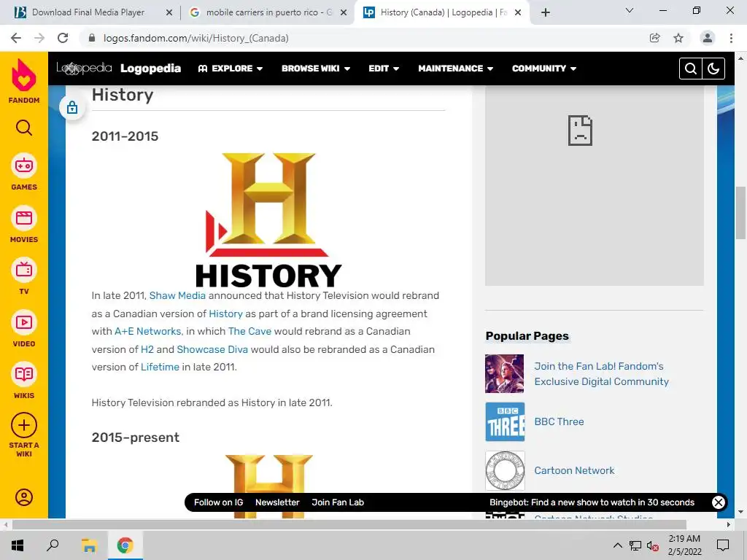Show hidden system tray icons
747x560 pixels.
tap(617, 545)
